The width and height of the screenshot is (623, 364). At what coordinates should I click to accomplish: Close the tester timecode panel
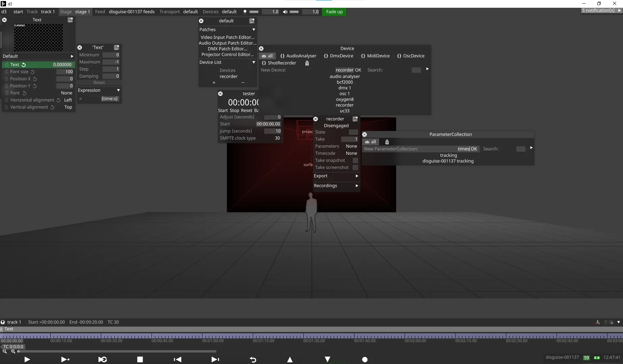220,94
